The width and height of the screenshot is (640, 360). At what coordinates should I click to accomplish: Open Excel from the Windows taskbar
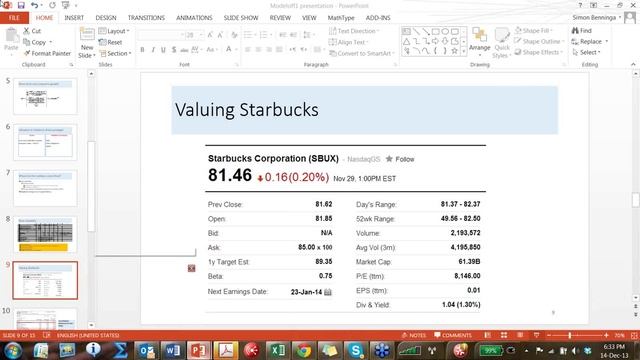(x=277, y=351)
